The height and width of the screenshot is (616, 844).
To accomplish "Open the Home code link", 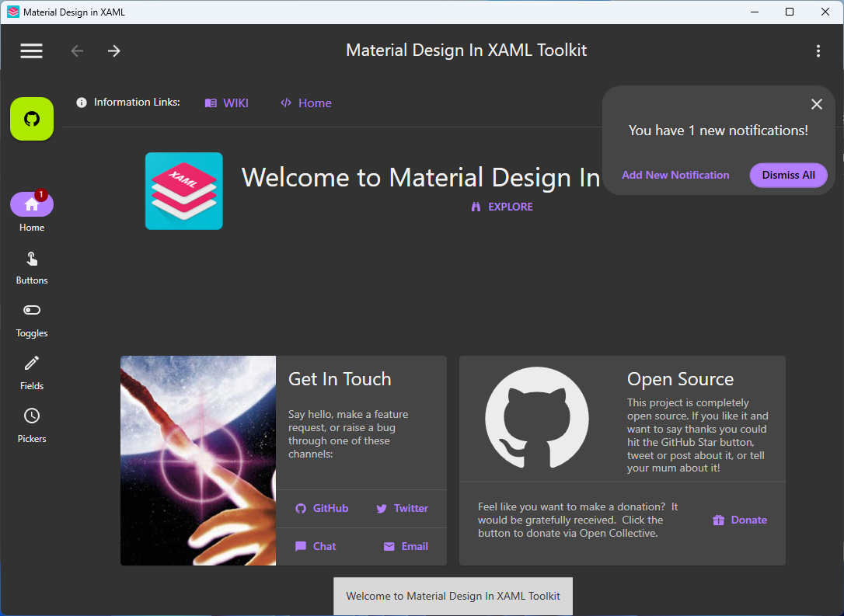I will [305, 103].
